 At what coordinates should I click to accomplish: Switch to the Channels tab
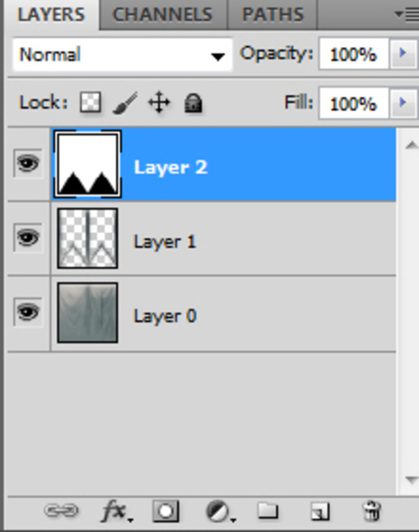(163, 15)
